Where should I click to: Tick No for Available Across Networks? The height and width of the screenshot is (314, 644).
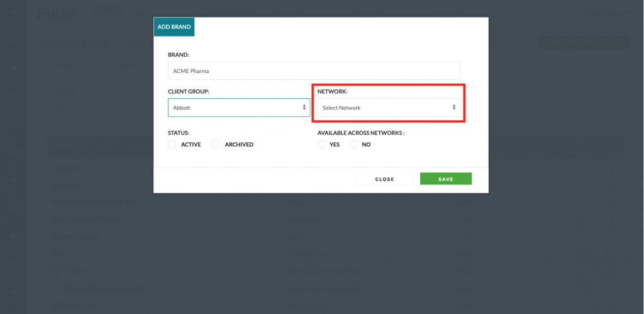[x=353, y=144]
